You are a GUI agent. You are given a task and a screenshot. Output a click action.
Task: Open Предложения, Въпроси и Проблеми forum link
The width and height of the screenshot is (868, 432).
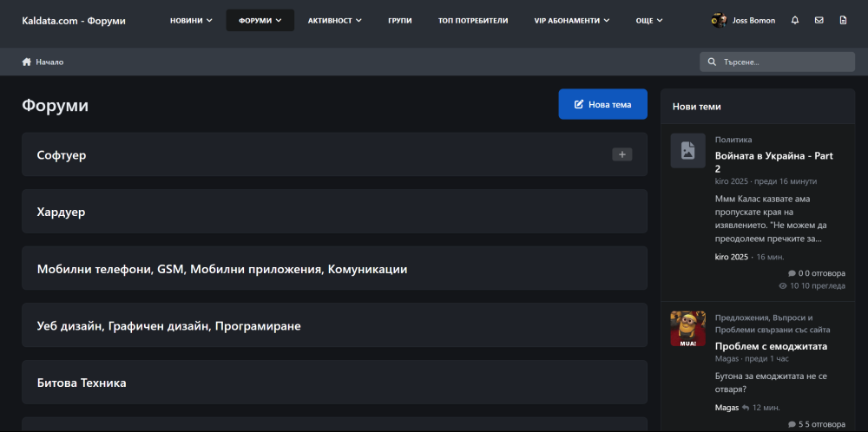[x=773, y=324]
